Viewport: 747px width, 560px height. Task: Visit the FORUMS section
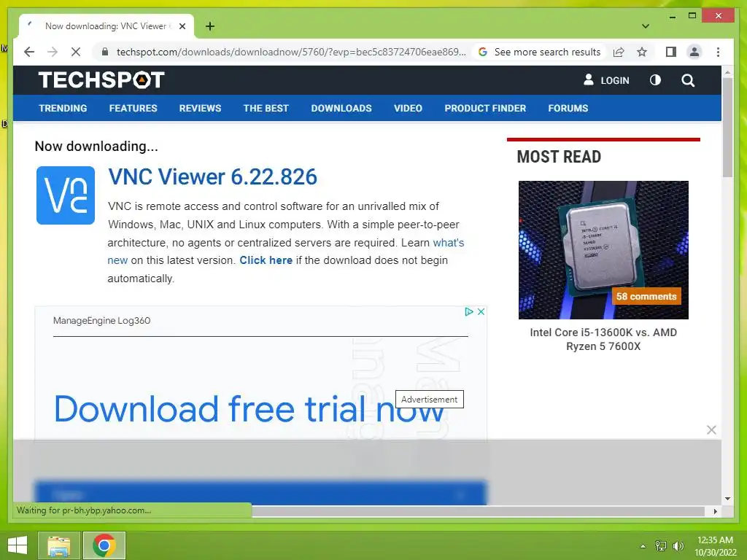coord(568,108)
